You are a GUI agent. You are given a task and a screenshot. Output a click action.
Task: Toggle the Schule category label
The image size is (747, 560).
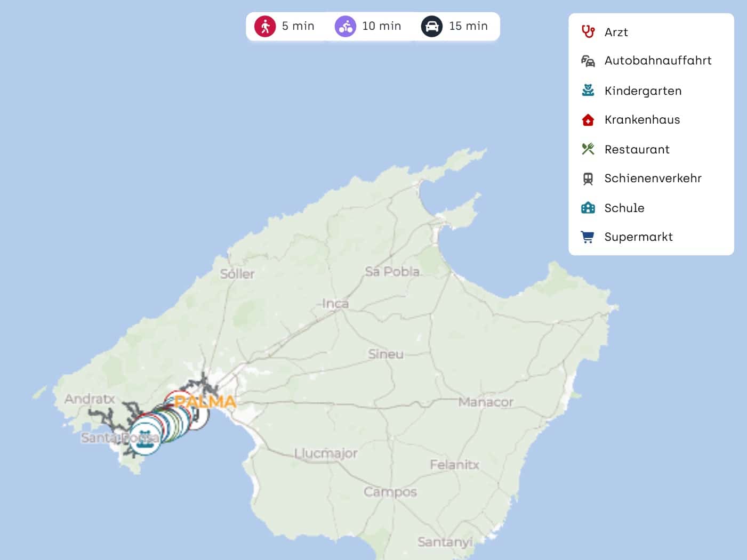coord(624,208)
